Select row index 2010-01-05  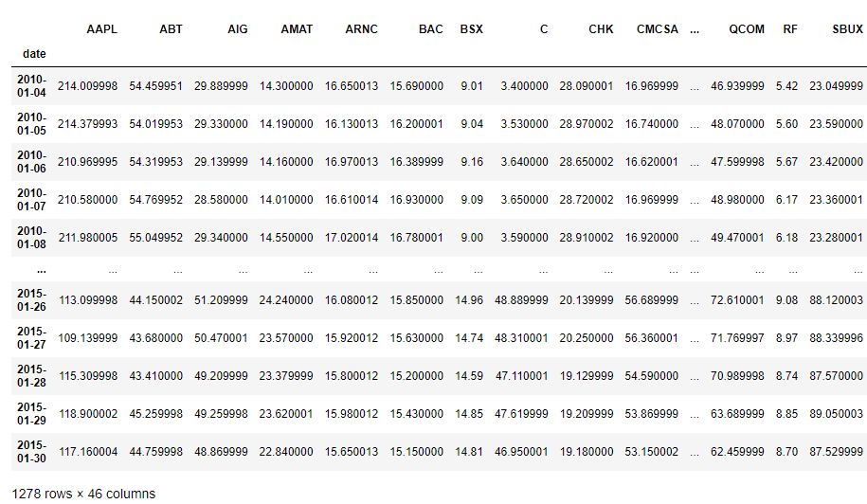pyautogui.click(x=31, y=124)
